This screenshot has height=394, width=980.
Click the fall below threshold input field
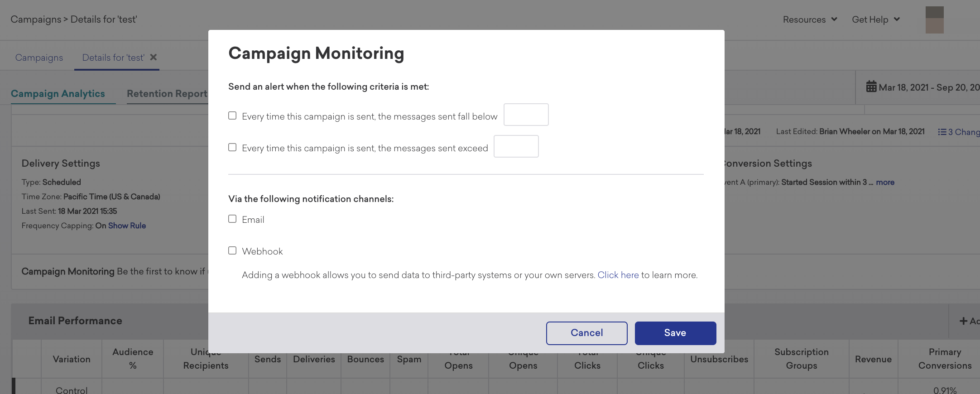coord(526,115)
